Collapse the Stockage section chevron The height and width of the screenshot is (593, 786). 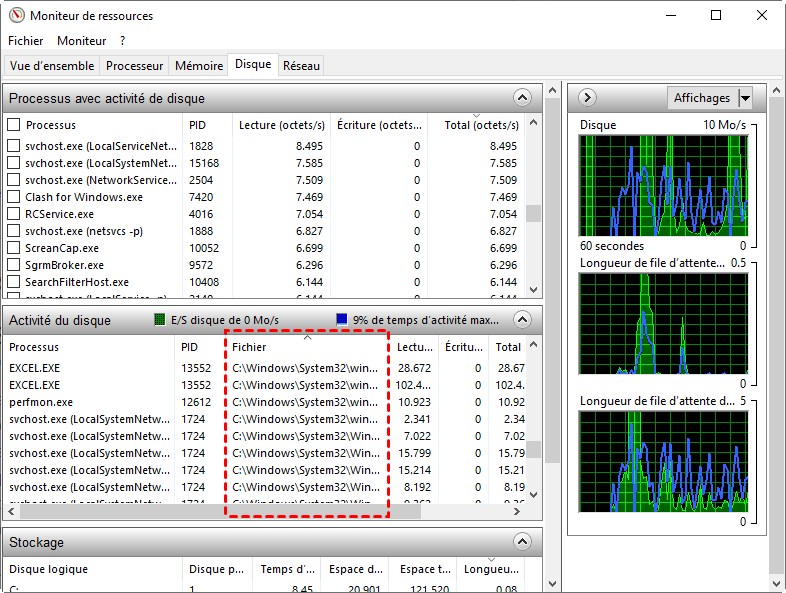521,542
